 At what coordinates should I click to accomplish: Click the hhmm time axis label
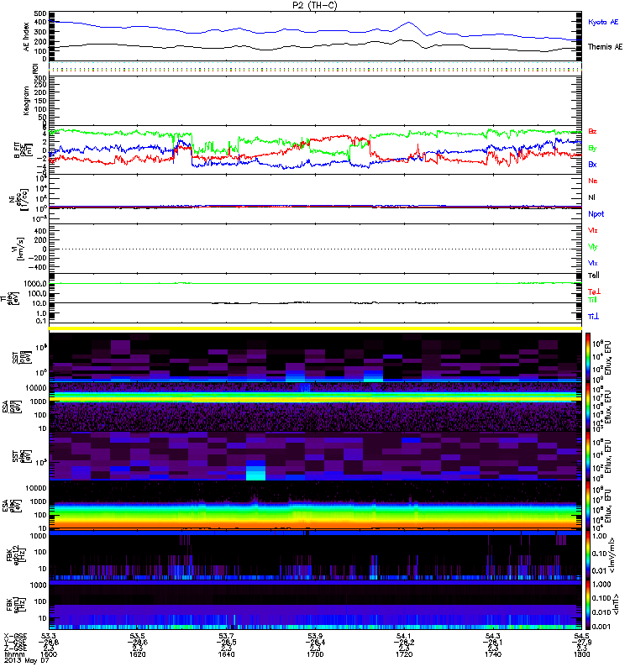pos(12,655)
